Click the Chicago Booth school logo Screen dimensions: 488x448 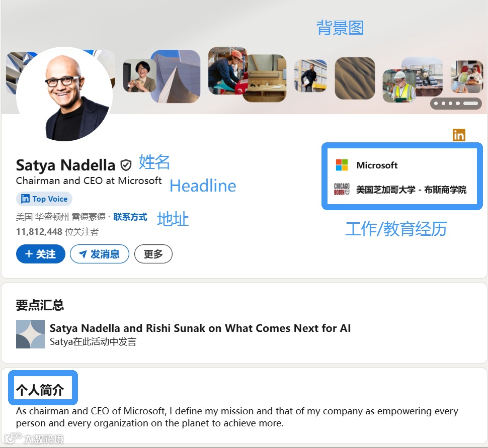pyautogui.click(x=342, y=189)
